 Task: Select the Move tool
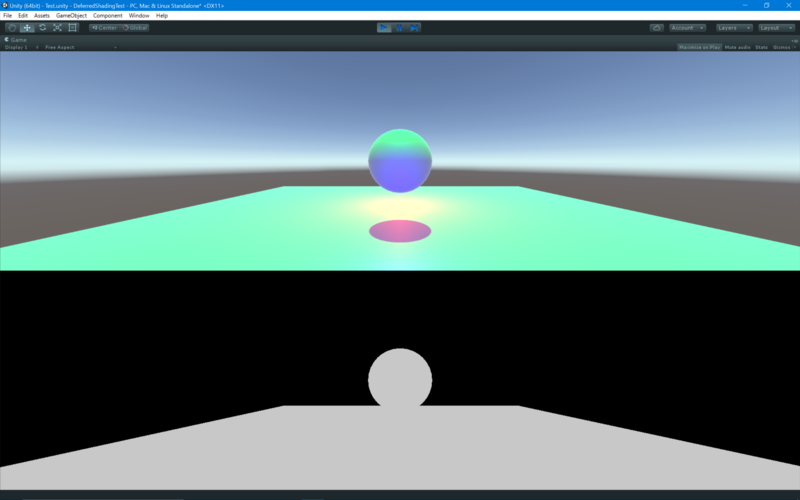point(27,28)
